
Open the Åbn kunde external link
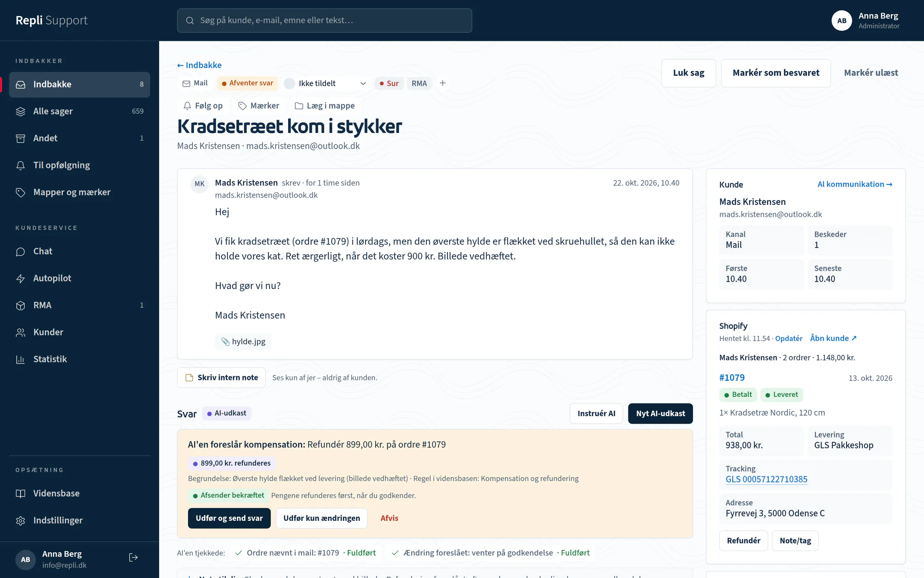pyautogui.click(x=833, y=338)
